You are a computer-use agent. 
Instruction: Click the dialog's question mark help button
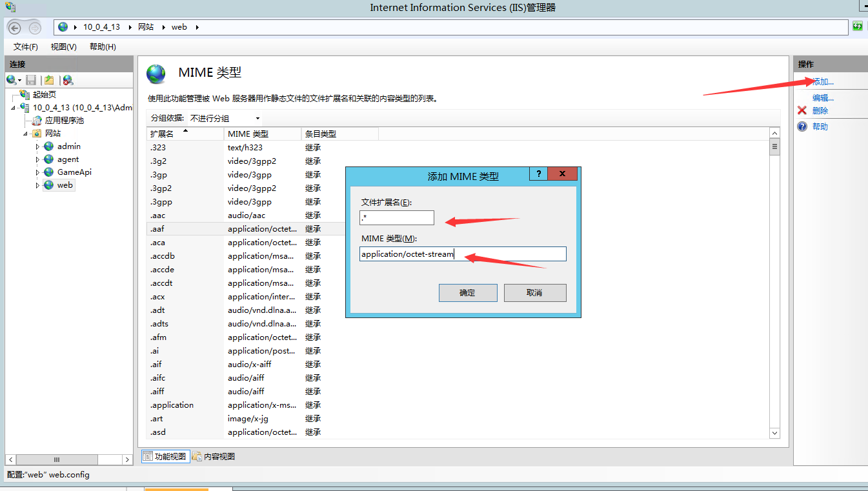538,174
